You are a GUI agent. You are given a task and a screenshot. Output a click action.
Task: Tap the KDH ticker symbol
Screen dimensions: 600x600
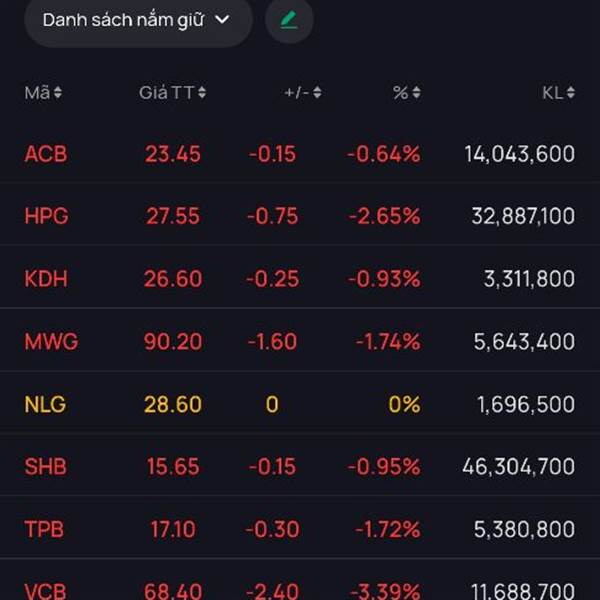pyautogui.click(x=46, y=279)
